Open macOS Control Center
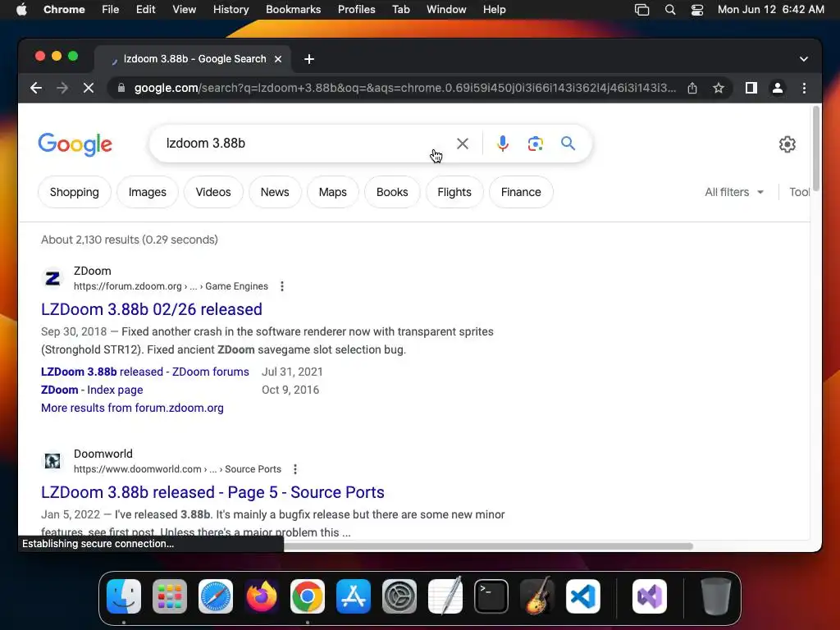The image size is (840, 630). [x=697, y=10]
